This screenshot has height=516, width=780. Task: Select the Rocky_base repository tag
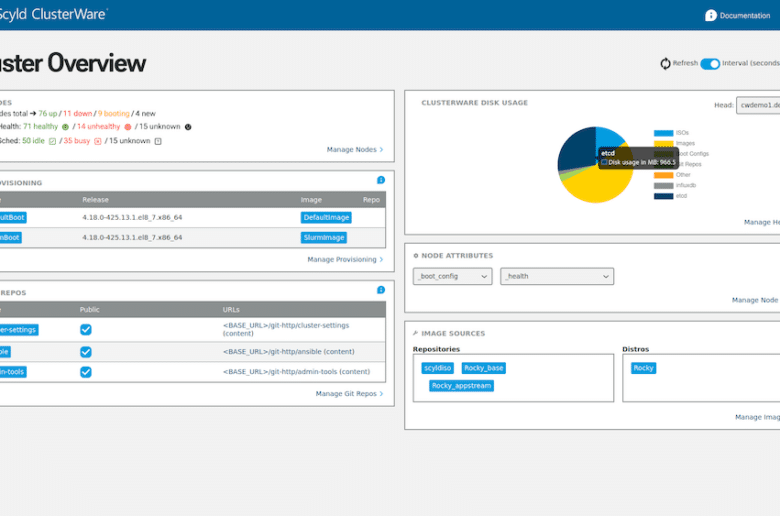pyautogui.click(x=484, y=368)
